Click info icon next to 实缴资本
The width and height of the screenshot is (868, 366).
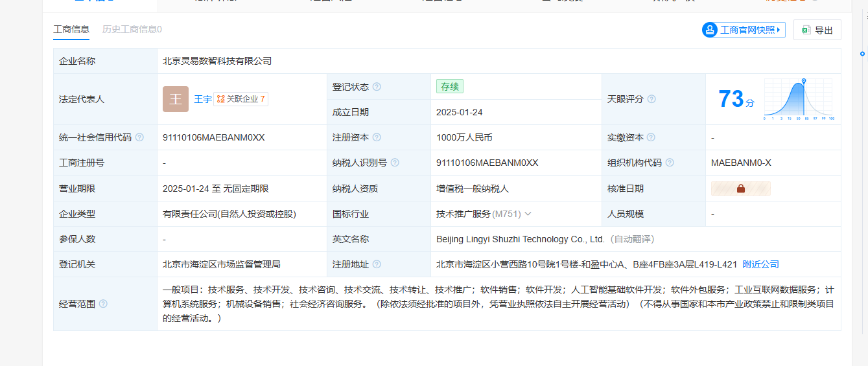pos(651,137)
